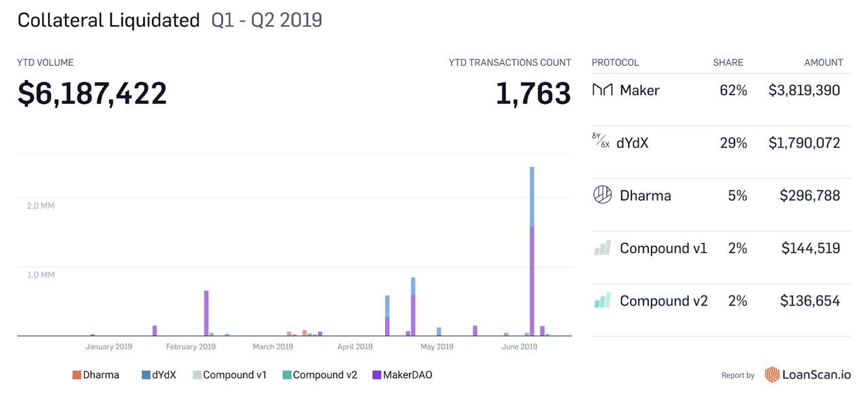The height and width of the screenshot is (393, 868).
Task: Select the Compound v2 name in table
Action: pyautogui.click(x=664, y=301)
